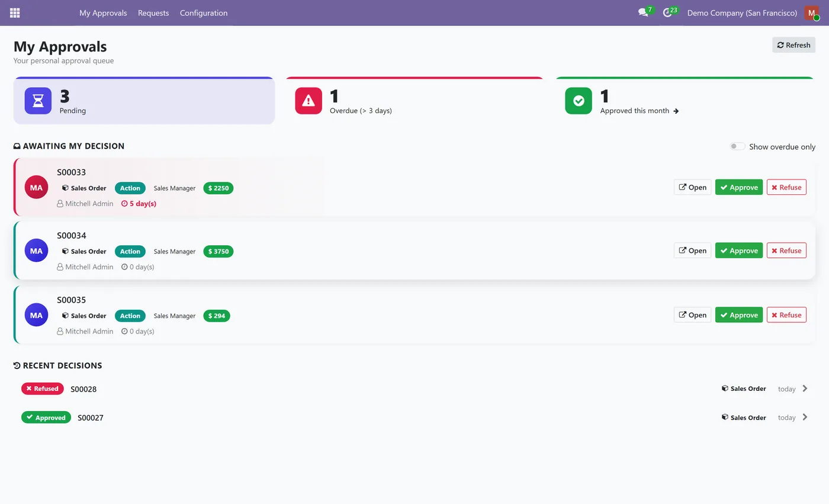Open the conversations icon with badge 7
Viewport: 829px width, 504px height.
(x=643, y=12)
